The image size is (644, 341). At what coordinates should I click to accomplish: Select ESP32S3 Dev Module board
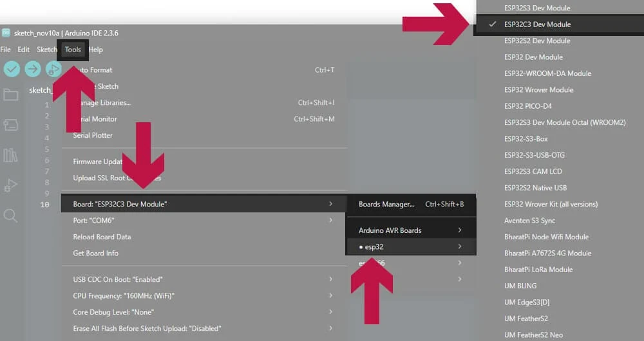[558, 8]
